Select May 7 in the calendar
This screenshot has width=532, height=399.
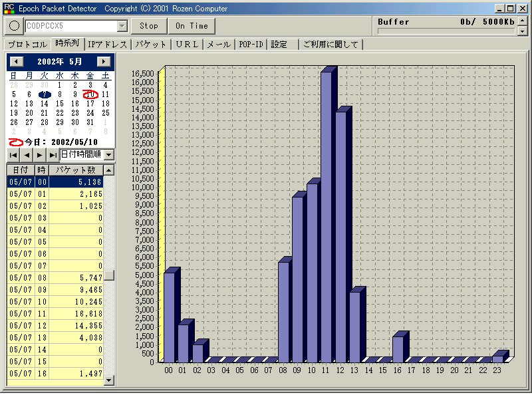tap(45, 94)
